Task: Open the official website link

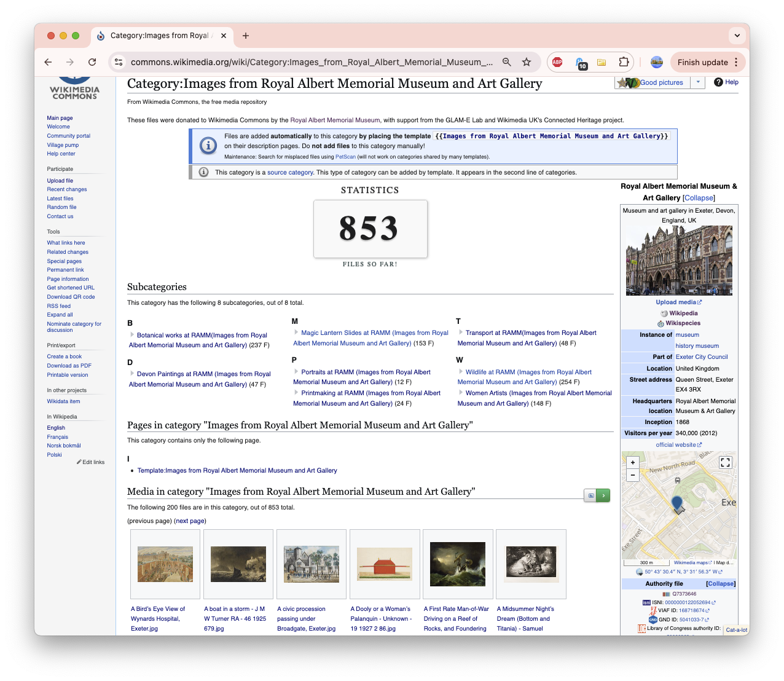Action: coord(678,445)
